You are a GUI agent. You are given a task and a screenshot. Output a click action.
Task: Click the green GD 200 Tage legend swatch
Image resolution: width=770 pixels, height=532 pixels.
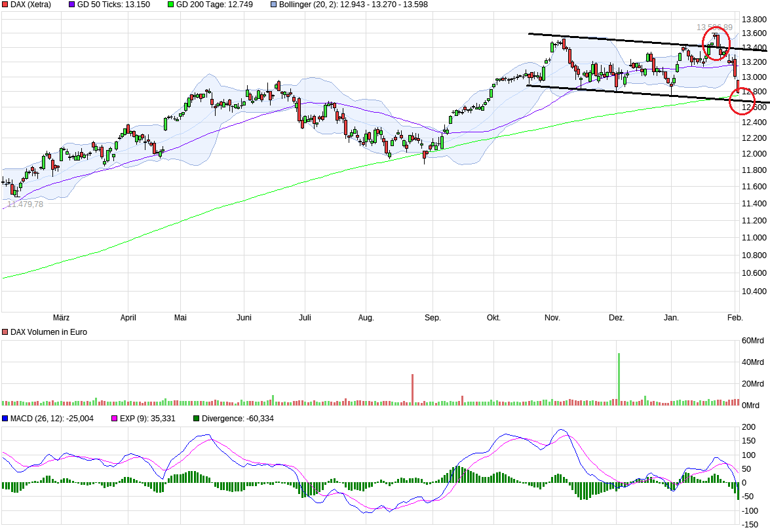170,5
